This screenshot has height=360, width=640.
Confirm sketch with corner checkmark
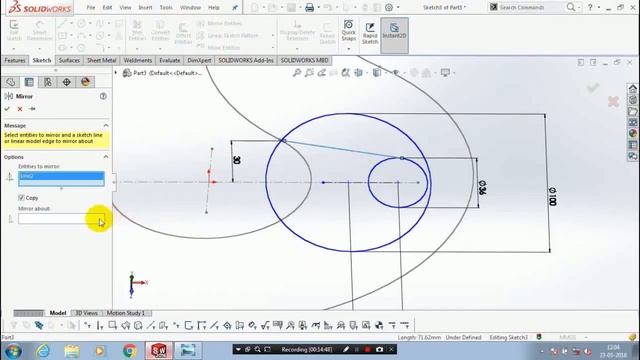click(x=593, y=87)
